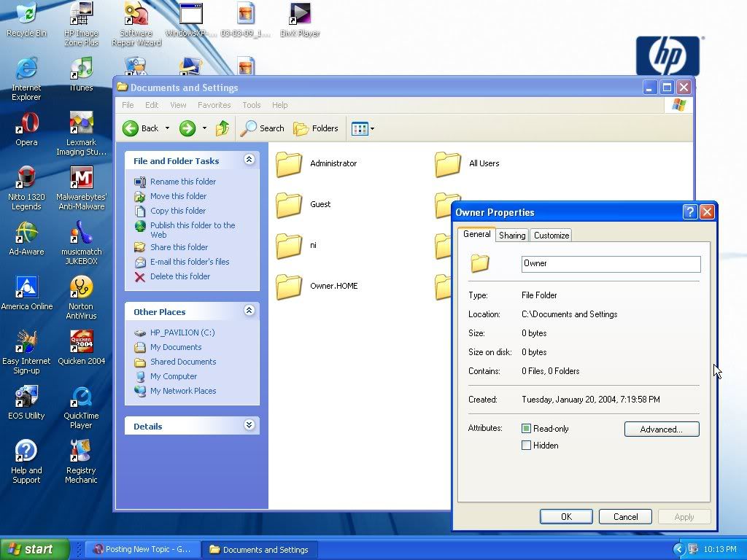Open the Forward history dropdown arrow

[204, 128]
